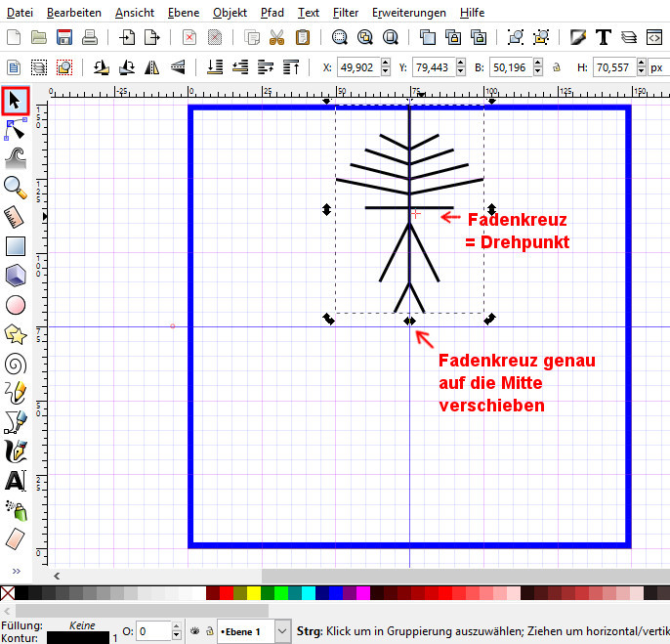670x644 pixels.
Task: Increase the Y position value
Action: (461, 63)
